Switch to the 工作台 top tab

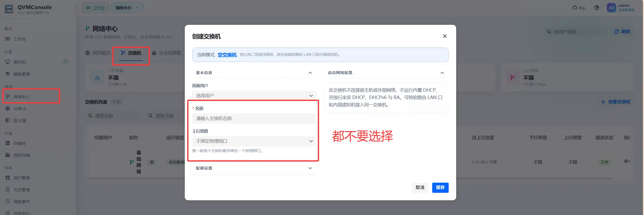[95, 8]
